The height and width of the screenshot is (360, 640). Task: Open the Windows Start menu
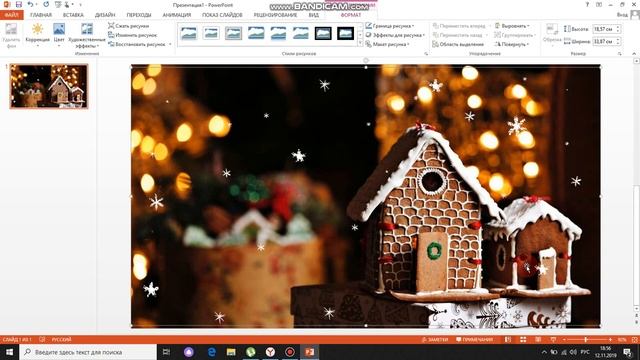tap(9, 352)
